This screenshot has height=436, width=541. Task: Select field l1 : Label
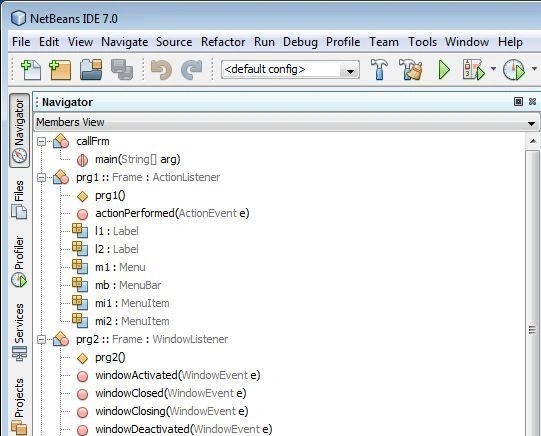[117, 231]
